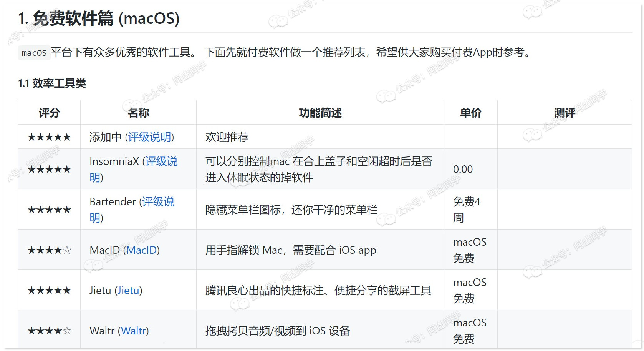This screenshot has width=644, height=351.
Task: Click the four-star rating in Waltr row
Action: [49, 331]
